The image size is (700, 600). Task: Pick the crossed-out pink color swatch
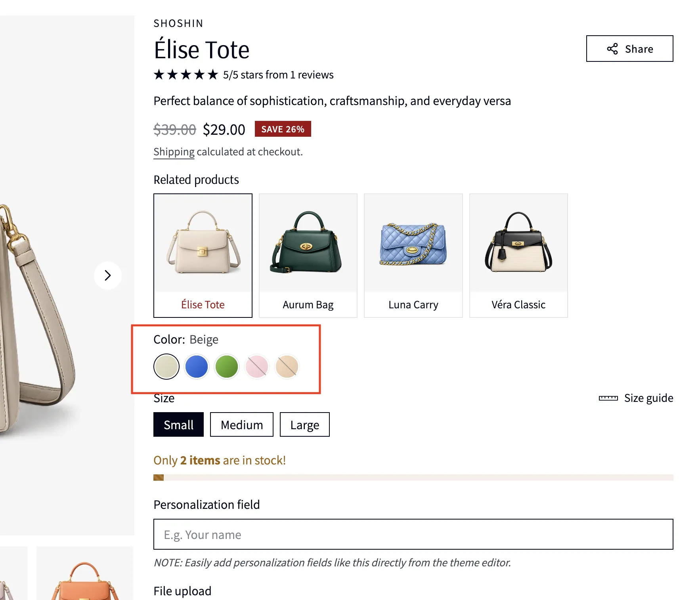tap(256, 367)
